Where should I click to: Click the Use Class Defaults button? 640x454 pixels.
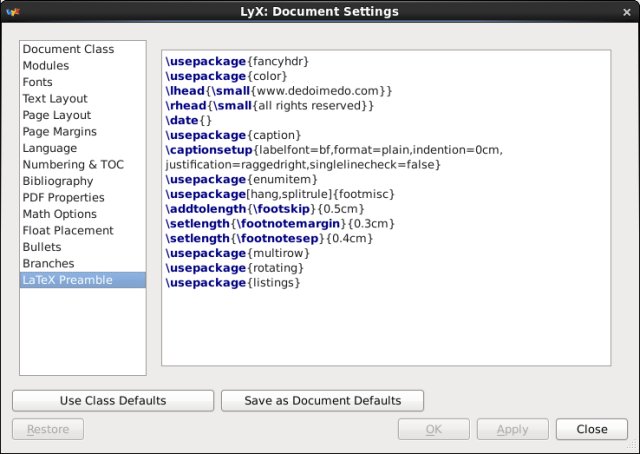point(113,401)
